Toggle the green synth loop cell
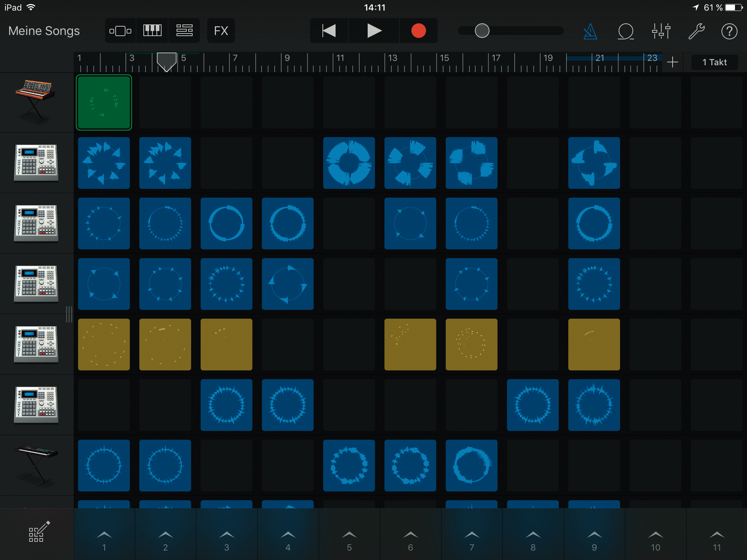The image size is (747, 560). 104,102
